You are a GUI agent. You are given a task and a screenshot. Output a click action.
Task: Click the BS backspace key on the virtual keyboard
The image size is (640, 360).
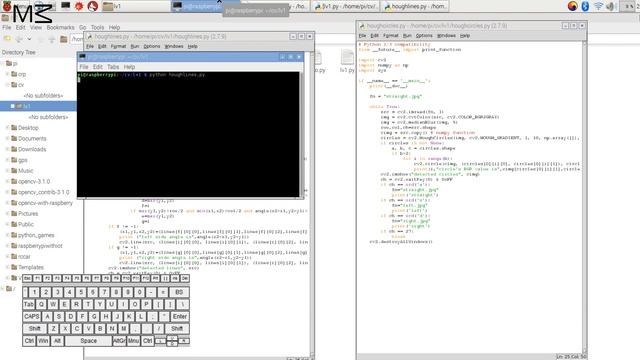tap(179, 292)
